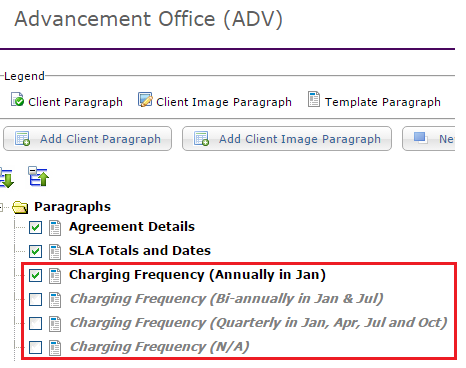Select the Quarterly Charging Frequency paragraph label
466x368 pixels.
(x=258, y=323)
